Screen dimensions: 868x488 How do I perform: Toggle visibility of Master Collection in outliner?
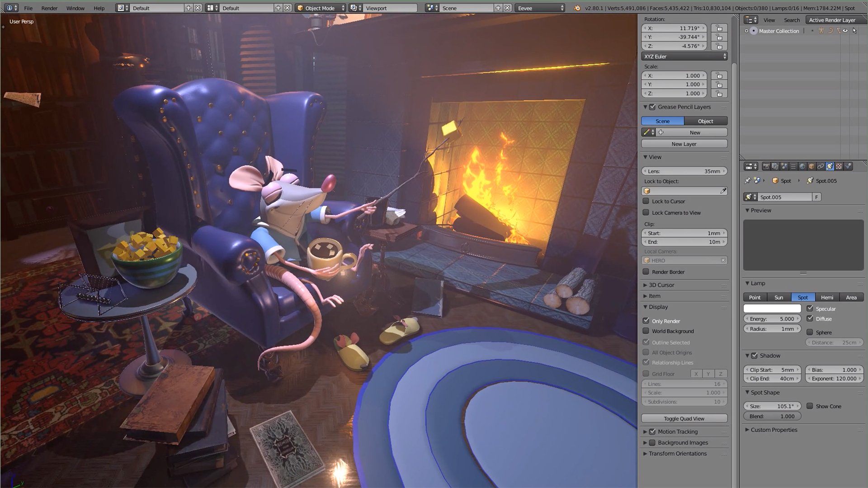coord(844,31)
